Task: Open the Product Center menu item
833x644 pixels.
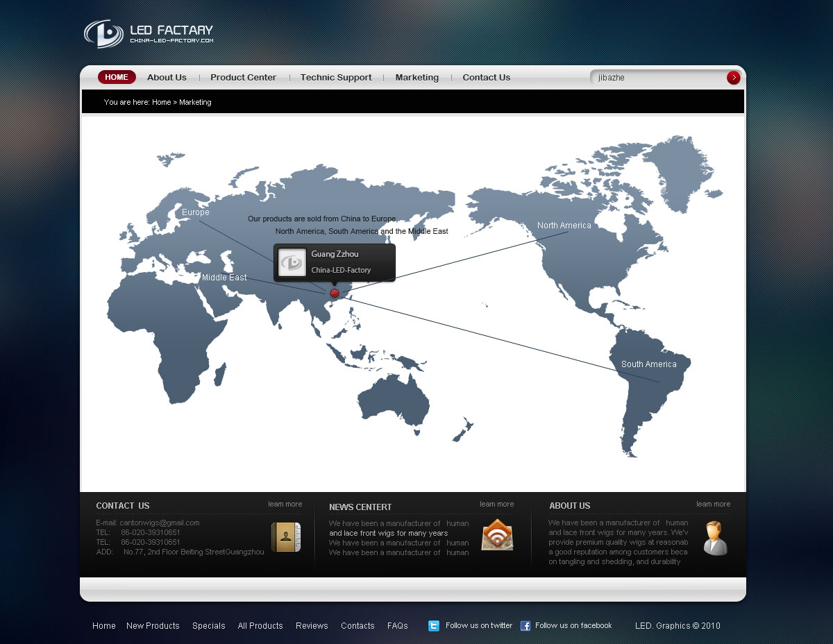Action: pyautogui.click(x=243, y=78)
